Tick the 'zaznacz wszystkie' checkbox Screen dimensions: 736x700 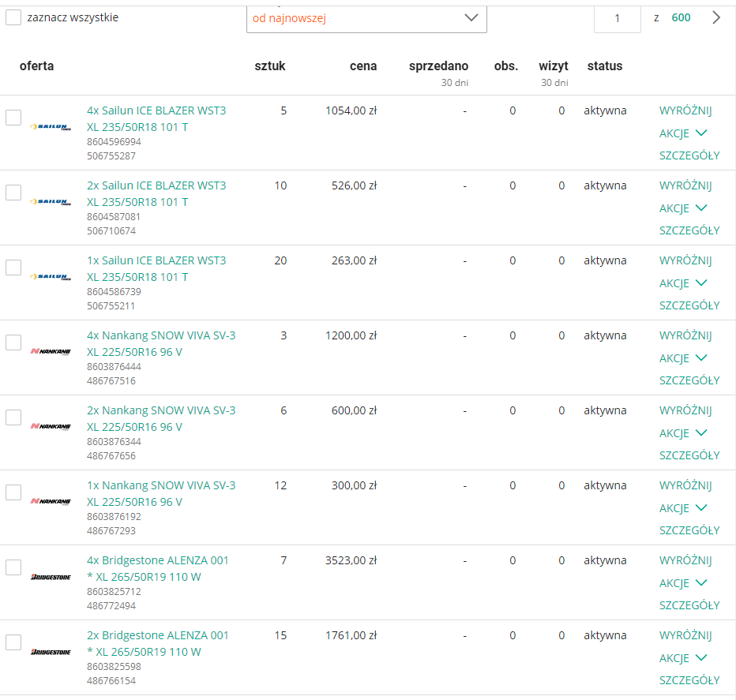[13, 17]
